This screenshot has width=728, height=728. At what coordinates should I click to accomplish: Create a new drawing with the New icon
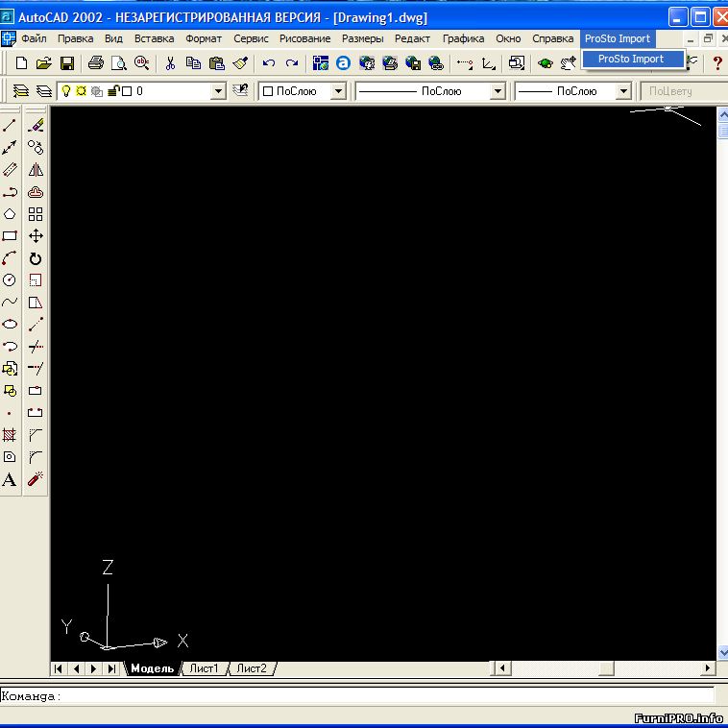click(21, 62)
